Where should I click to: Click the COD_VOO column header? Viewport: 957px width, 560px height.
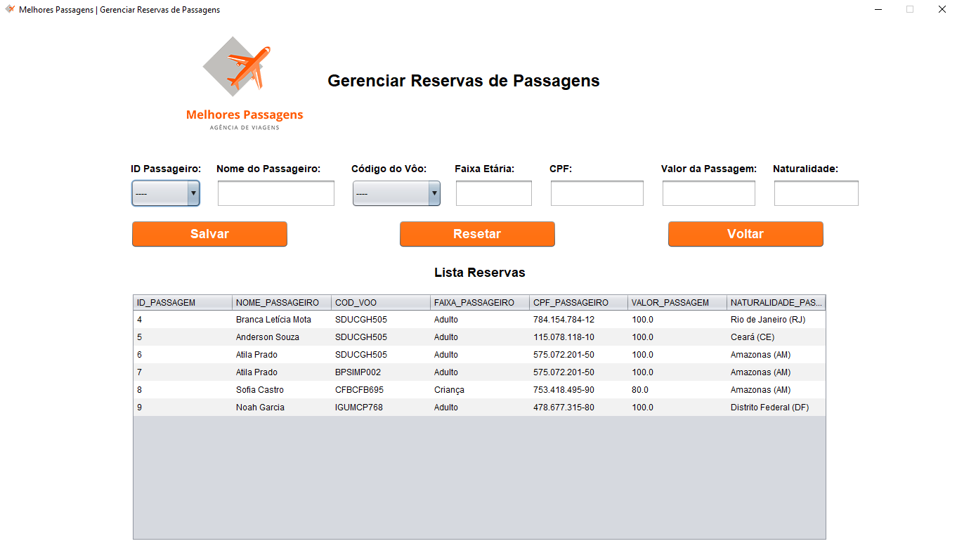(x=381, y=303)
